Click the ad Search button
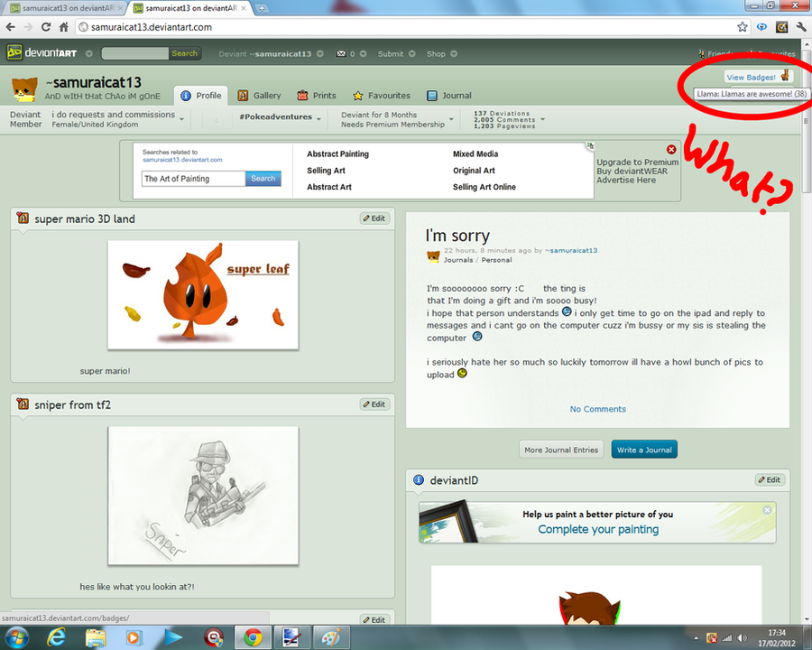 [x=263, y=179]
